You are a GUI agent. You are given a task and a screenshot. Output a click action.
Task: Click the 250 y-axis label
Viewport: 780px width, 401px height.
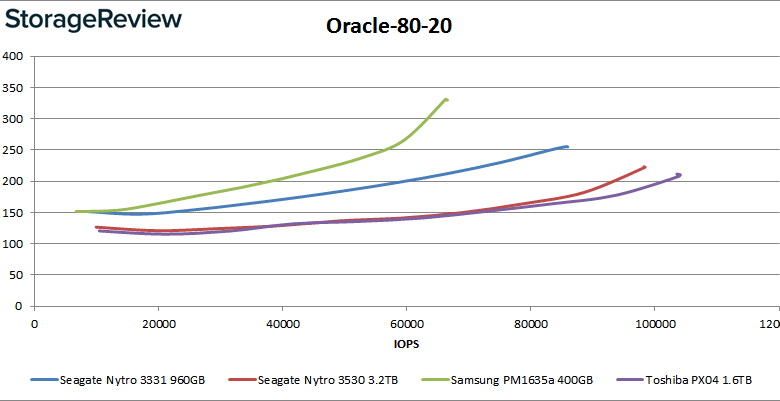12,150
